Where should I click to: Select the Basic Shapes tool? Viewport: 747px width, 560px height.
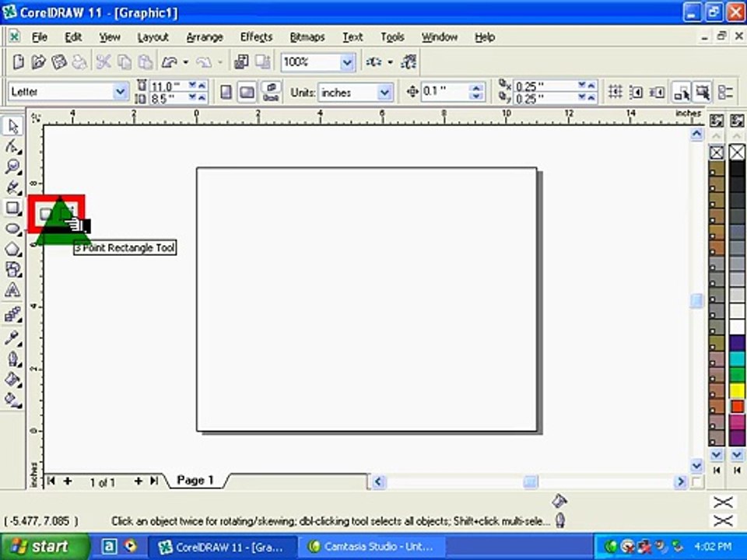[x=13, y=270]
